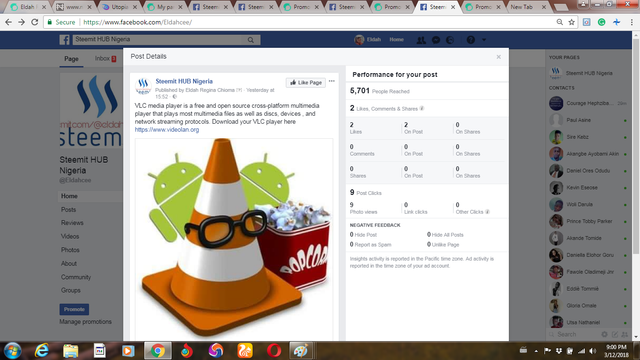Click the Facebook logo icon
This screenshot has width=640, height=360.
click(x=64, y=40)
